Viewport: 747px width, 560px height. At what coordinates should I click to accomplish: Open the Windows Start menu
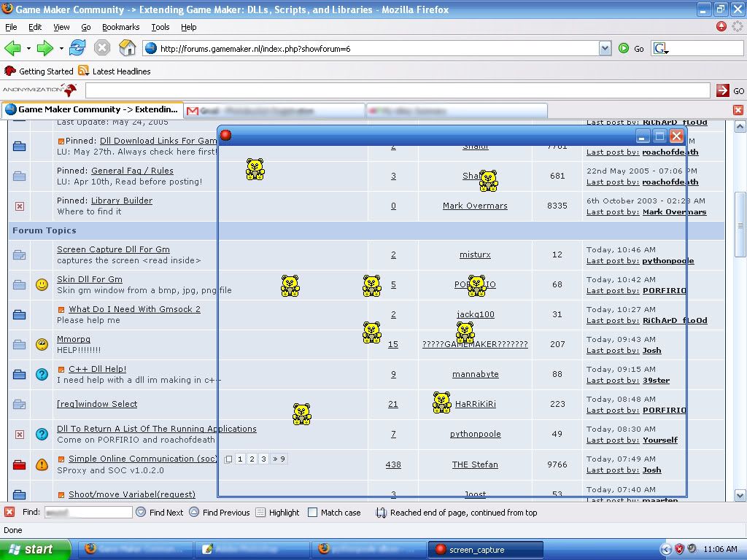[x=35, y=549]
